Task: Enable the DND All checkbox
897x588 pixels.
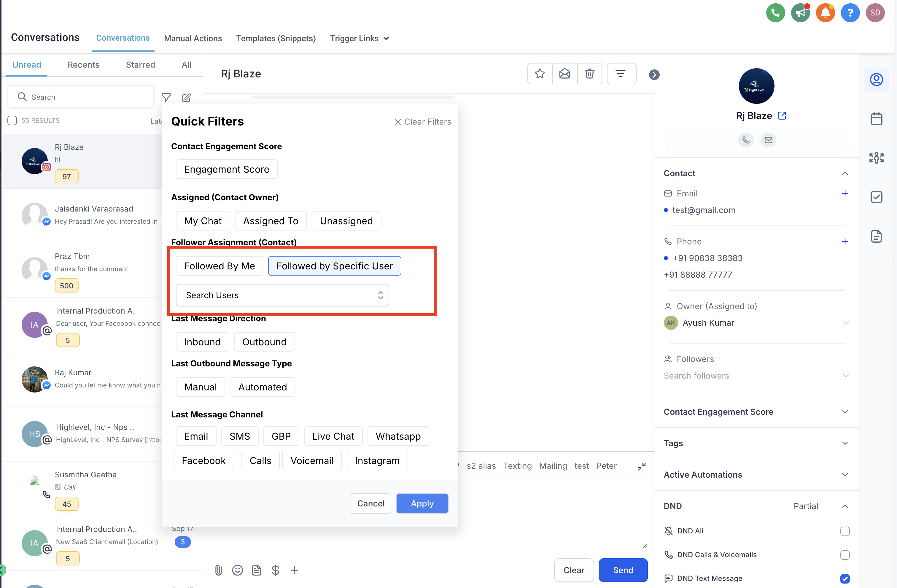Action: 844,531
